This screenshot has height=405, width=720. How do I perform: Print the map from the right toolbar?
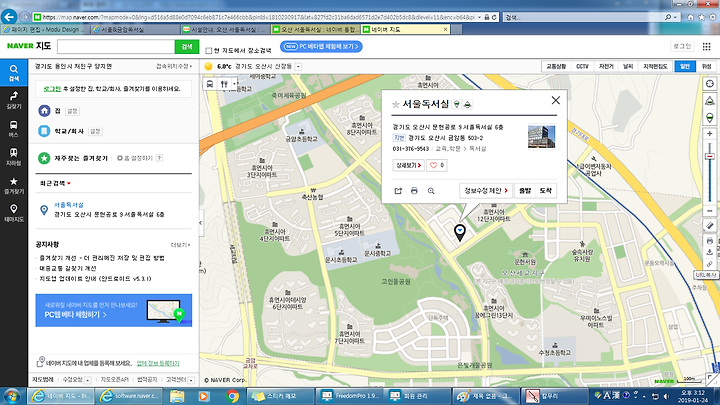(x=710, y=241)
